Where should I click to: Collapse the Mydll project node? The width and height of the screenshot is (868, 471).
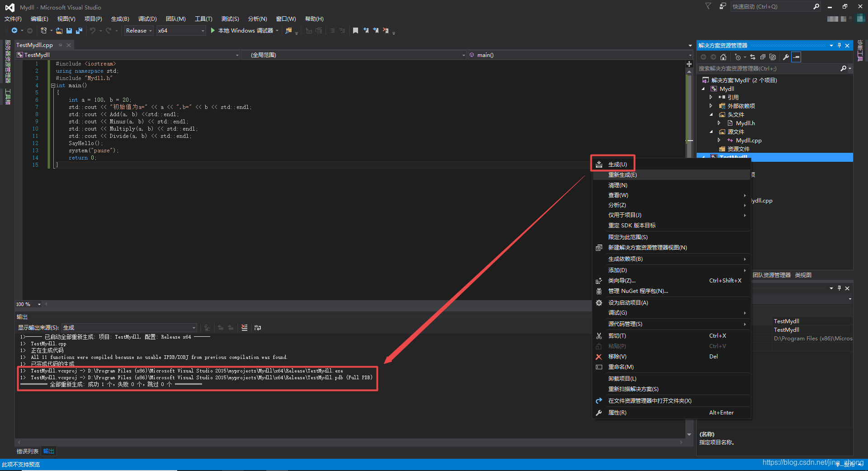(x=703, y=89)
